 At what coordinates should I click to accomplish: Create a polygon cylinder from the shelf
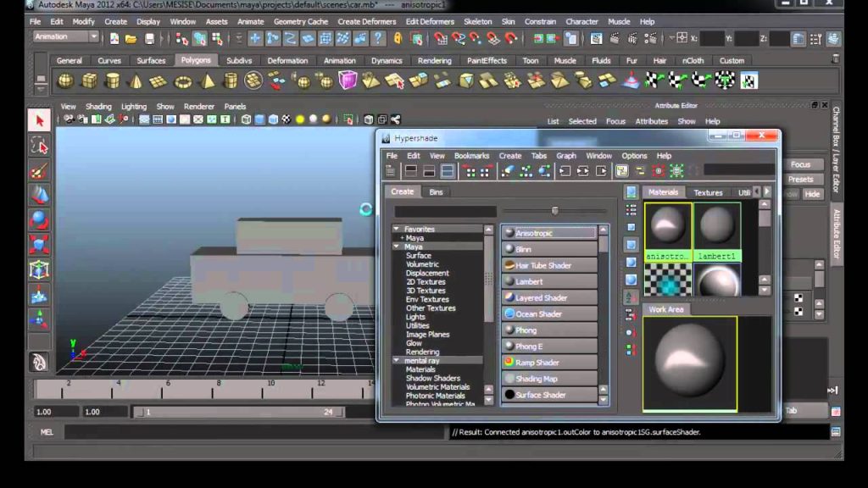click(x=113, y=81)
